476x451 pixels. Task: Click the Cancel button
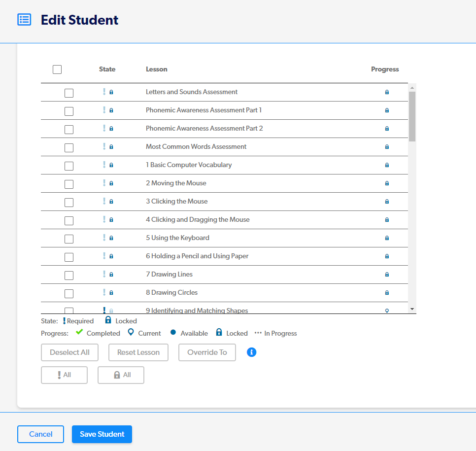tap(41, 434)
